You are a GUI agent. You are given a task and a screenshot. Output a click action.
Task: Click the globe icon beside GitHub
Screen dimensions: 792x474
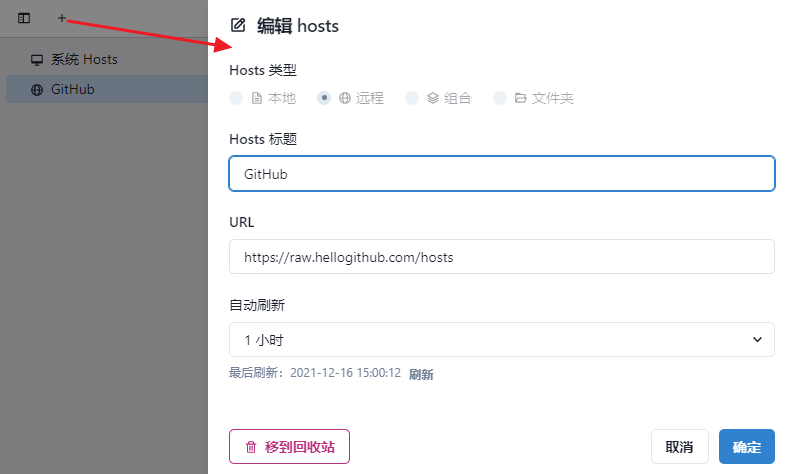coord(37,90)
